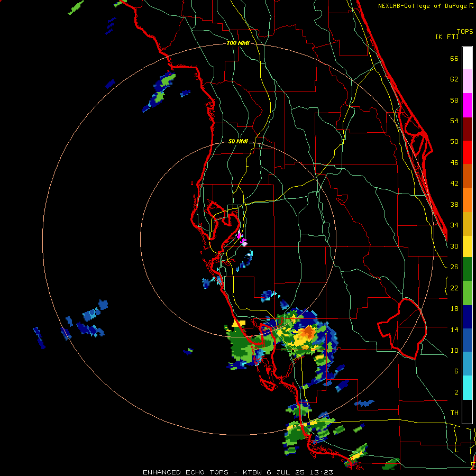Select the 14 scale label
The height and width of the screenshot is (476, 476).
point(454,329)
